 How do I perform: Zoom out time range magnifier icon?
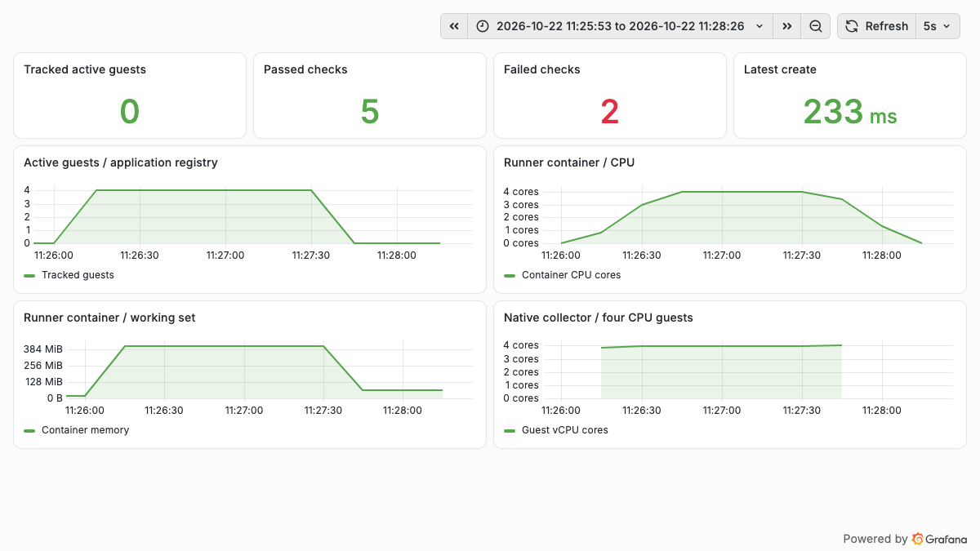(816, 26)
